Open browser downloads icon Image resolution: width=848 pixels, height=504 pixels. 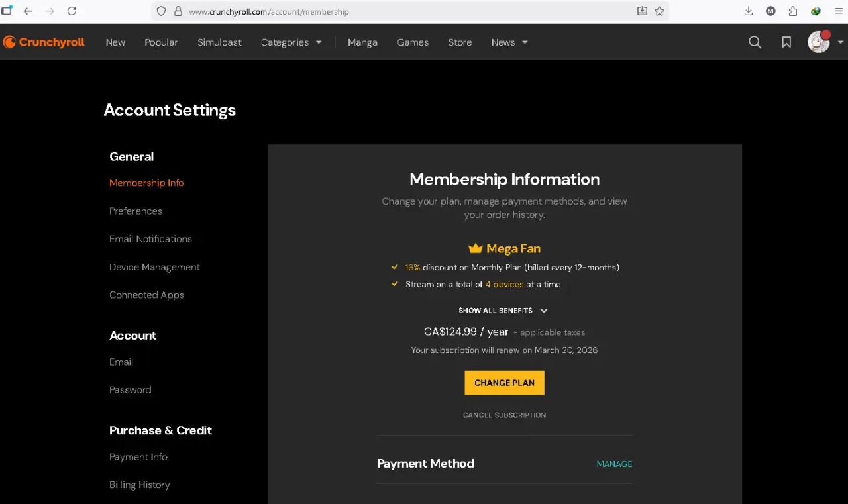point(749,11)
